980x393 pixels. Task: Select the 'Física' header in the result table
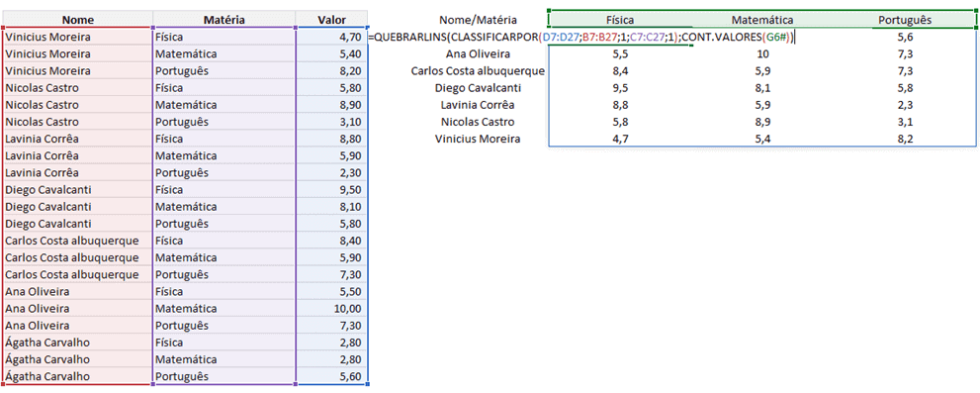click(620, 20)
